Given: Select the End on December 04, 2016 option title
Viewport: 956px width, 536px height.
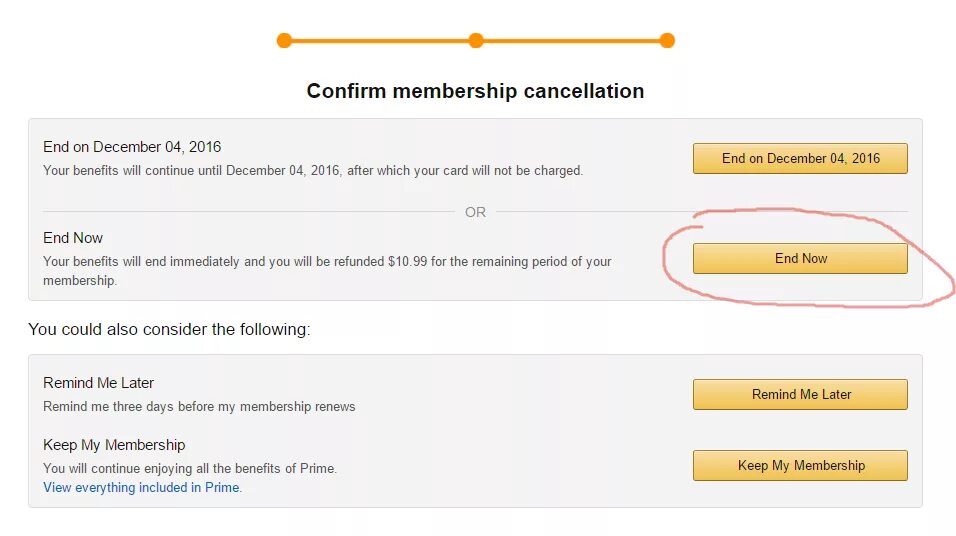Looking at the screenshot, I should pyautogui.click(x=132, y=147).
